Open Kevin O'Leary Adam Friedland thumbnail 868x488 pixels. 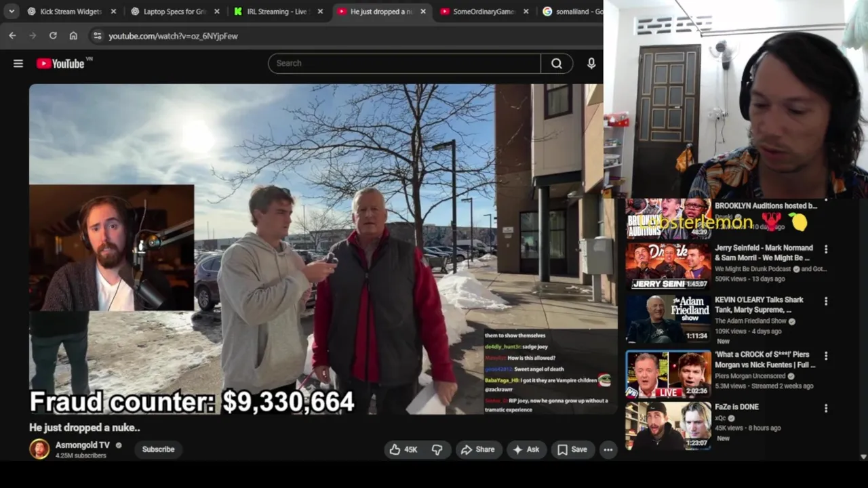(668, 319)
